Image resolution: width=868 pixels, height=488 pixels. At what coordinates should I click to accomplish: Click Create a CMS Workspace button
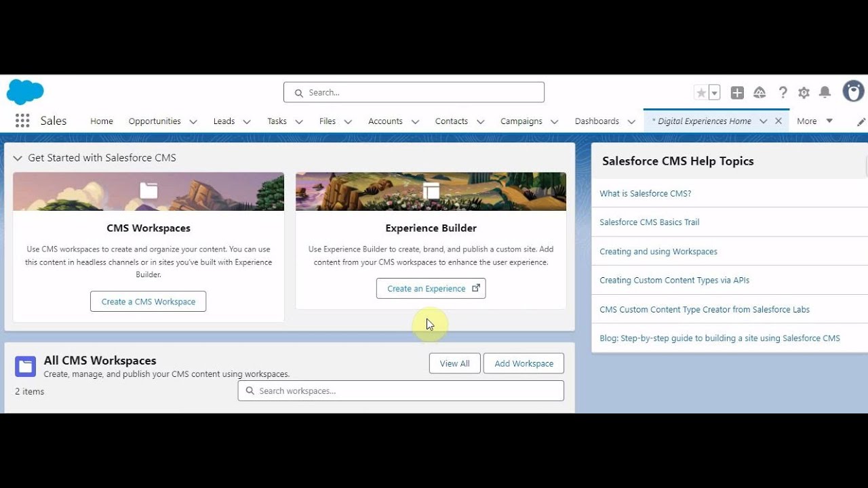148,302
